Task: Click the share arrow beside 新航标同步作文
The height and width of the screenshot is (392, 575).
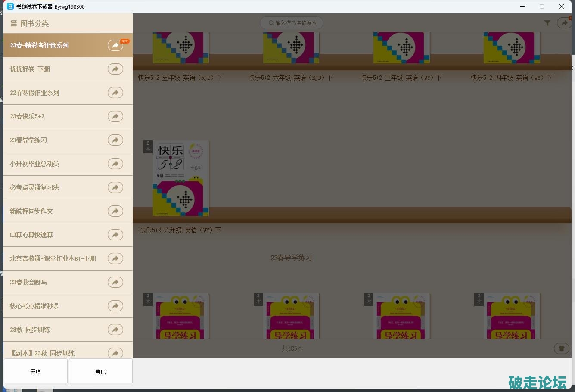Action: click(x=115, y=211)
